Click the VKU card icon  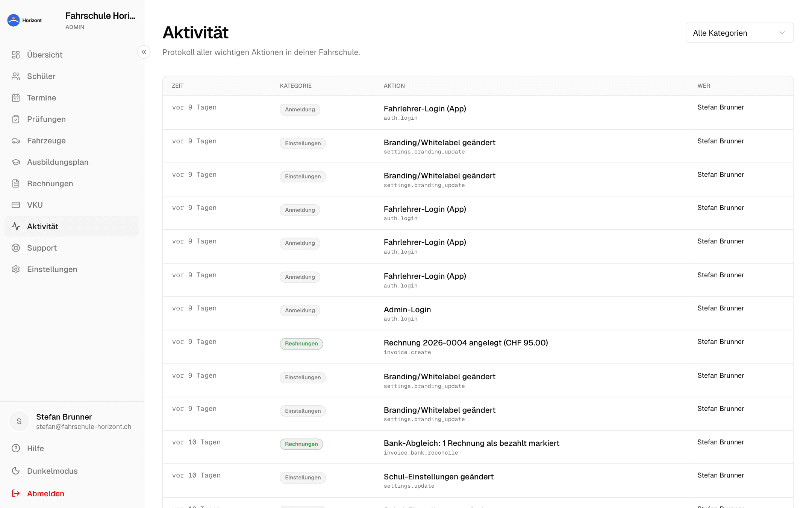[x=16, y=205]
